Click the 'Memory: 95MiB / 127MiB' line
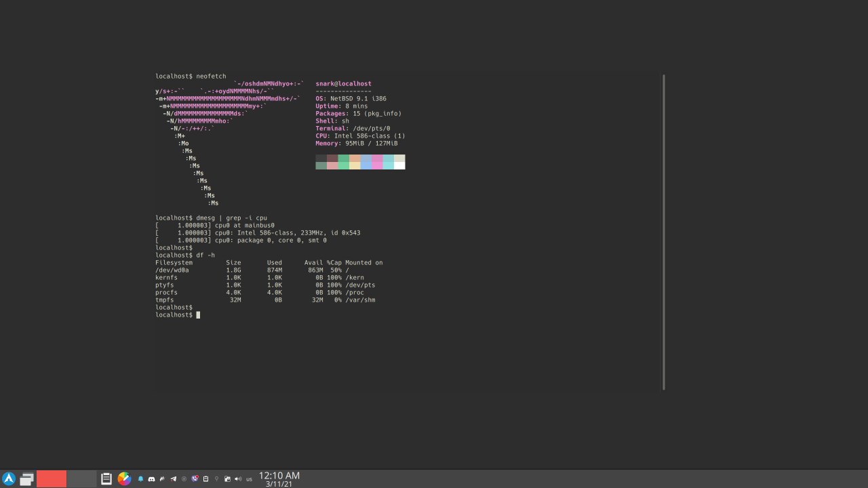Image resolution: width=868 pixels, height=488 pixels. (356, 144)
